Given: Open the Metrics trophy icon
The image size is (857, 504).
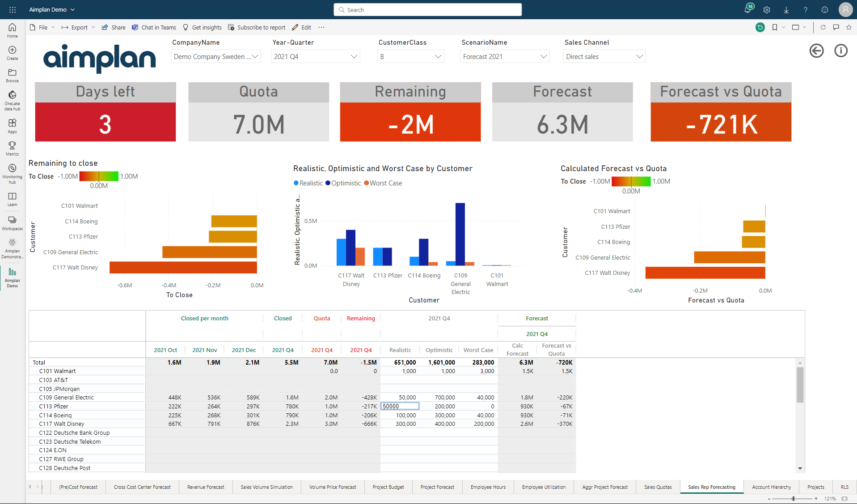Looking at the screenshot, I should click(12, 148).
